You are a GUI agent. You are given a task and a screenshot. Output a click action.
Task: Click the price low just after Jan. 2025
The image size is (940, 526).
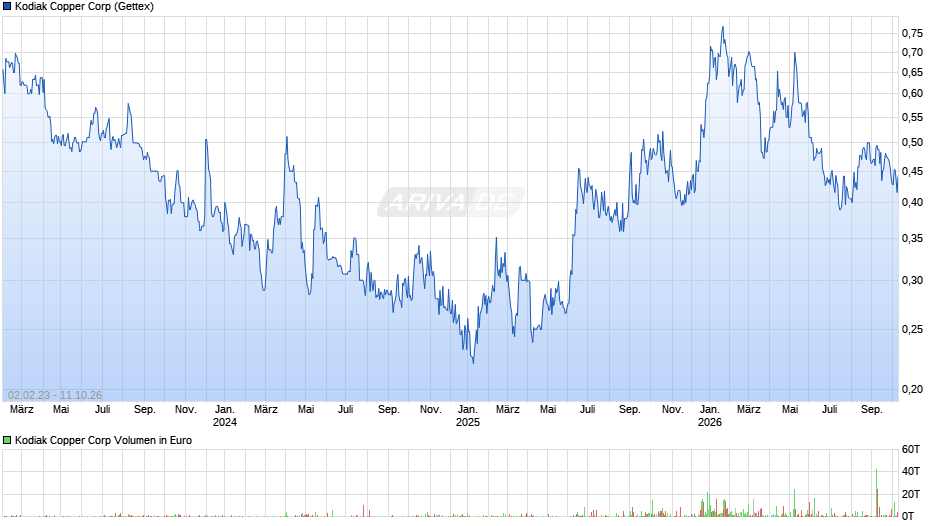tap(473, 361)
